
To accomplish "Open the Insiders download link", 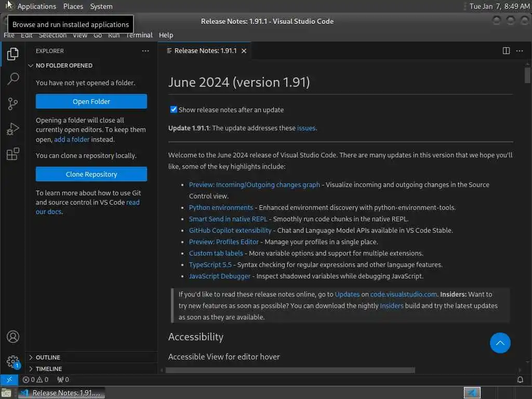I will (x=392, y=305).
